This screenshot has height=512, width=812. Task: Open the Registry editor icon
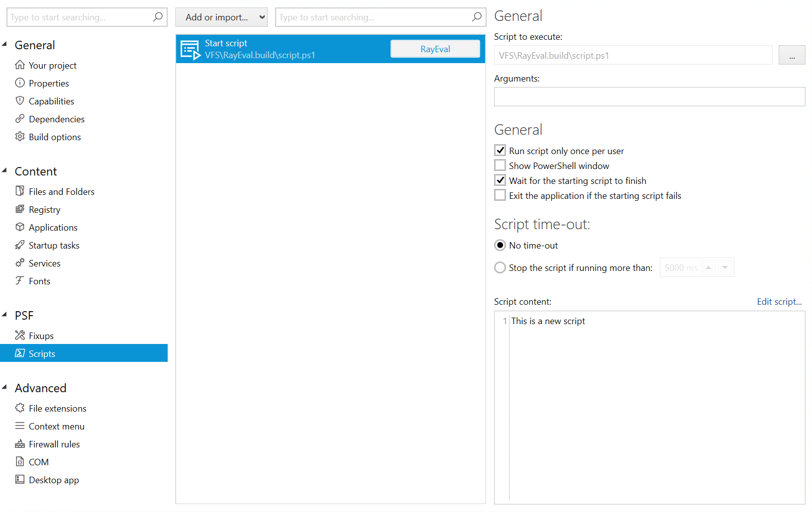pyautogui.click(x=20, y=209)
